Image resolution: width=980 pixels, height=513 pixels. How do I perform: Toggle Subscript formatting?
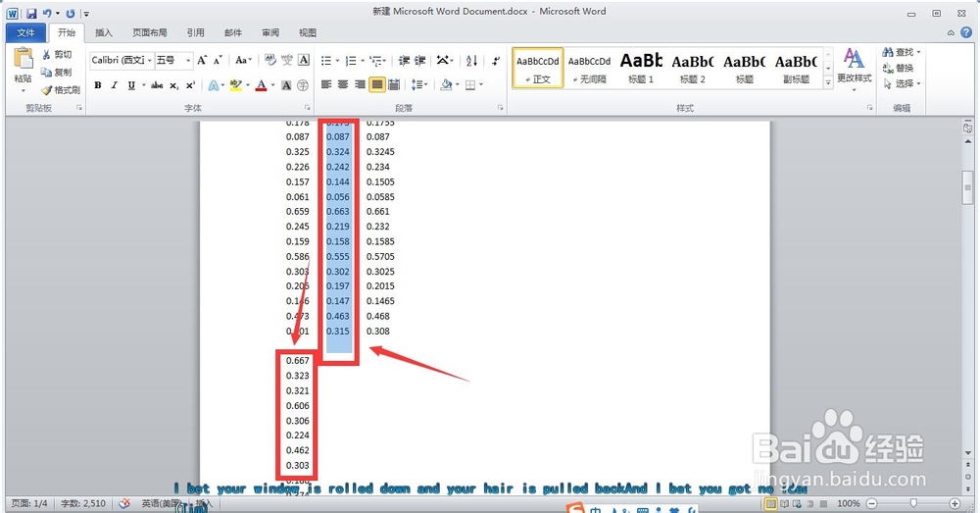(x=173, y=85)
